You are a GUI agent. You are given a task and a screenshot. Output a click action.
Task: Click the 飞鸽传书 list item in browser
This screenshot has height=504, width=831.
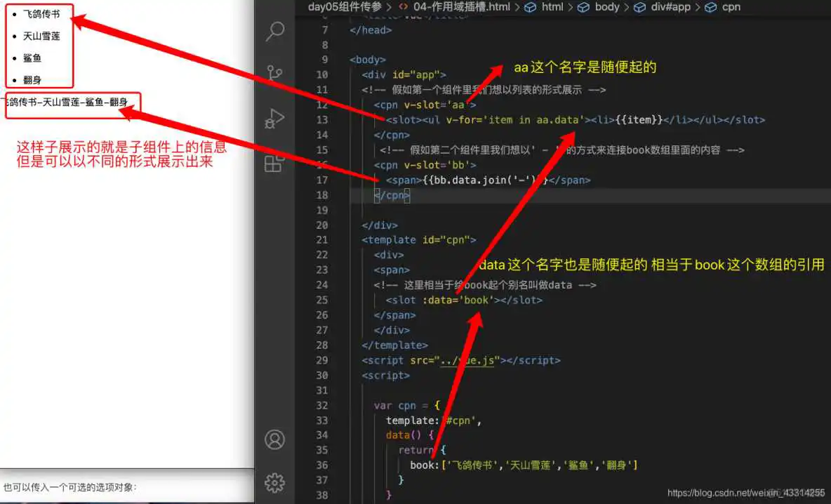pyautogui.click(x=41, y=14)
